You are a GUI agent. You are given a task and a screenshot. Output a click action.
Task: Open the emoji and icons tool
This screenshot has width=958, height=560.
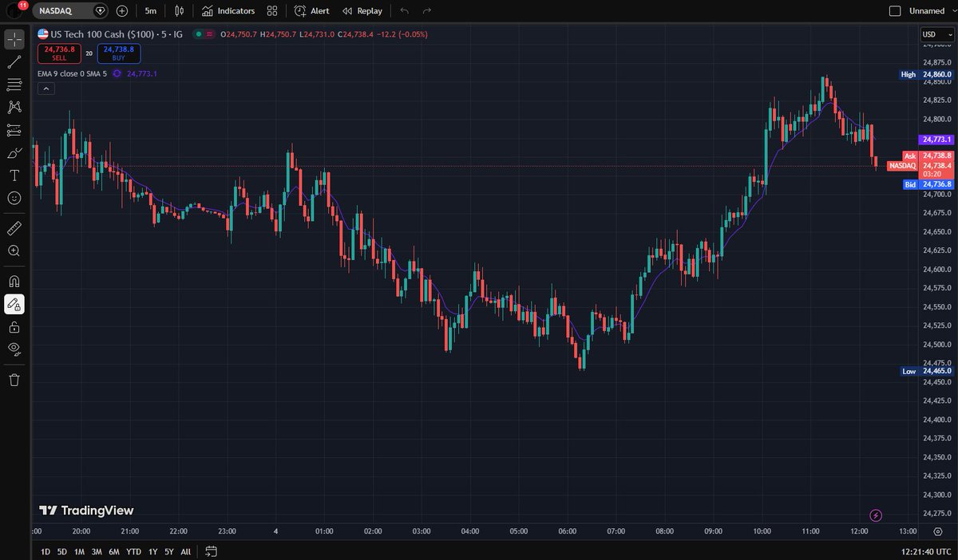click(14, 197)
